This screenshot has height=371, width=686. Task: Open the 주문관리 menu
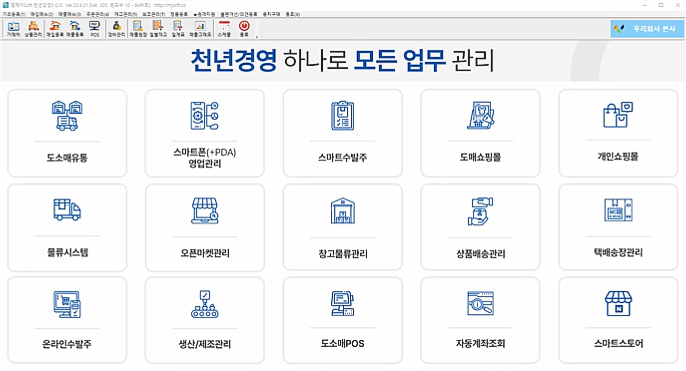(x=98, y=14)
